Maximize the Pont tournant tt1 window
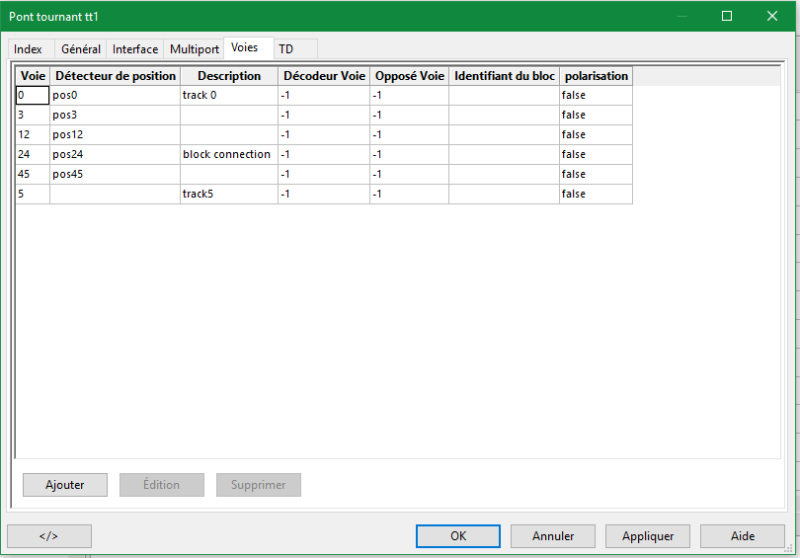This screenshot has width=800, height=558. tap(727, 16)
